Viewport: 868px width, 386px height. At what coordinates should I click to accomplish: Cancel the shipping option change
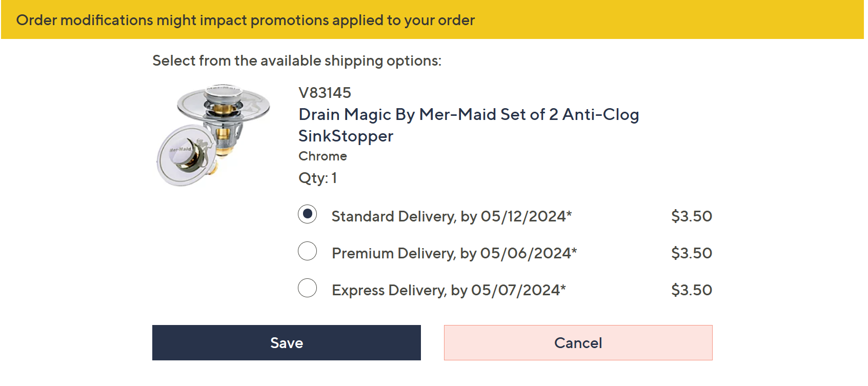coord(578,342)
